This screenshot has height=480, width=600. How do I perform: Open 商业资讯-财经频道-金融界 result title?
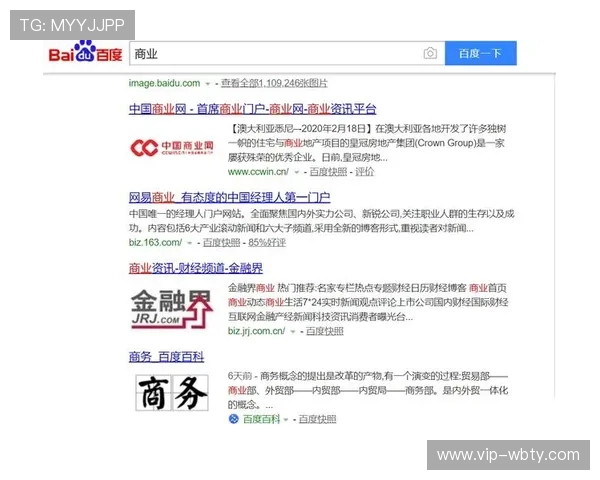[196, 268]
